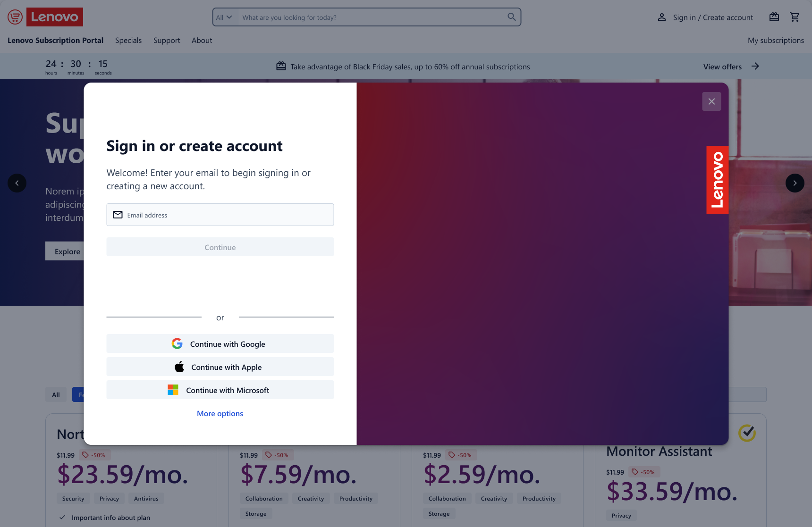Click the Lenovo logo in header
Viewport: 812px width, 527px height.
pyautogui.click(x=55, y=17)
